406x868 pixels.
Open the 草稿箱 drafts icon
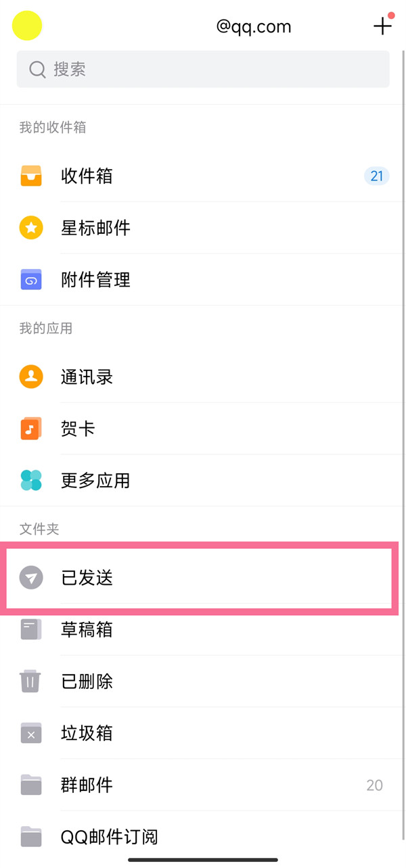coord(30,629)
